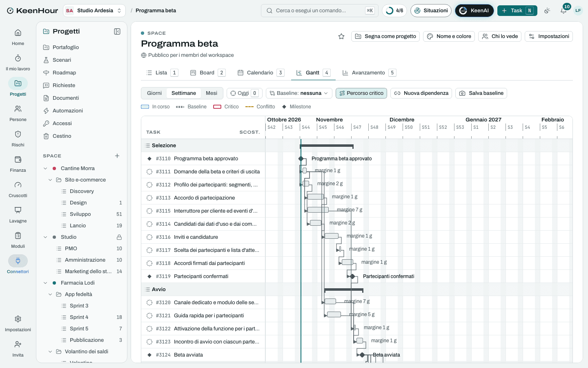Open Richieste in sidebar

(x=82, y=85)
